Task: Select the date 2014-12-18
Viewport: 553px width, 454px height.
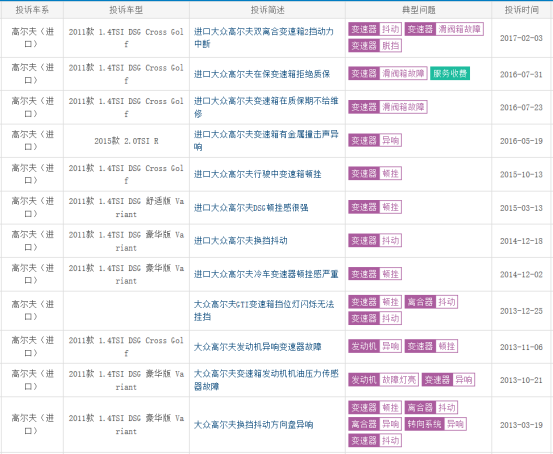Action: point(521,241)
